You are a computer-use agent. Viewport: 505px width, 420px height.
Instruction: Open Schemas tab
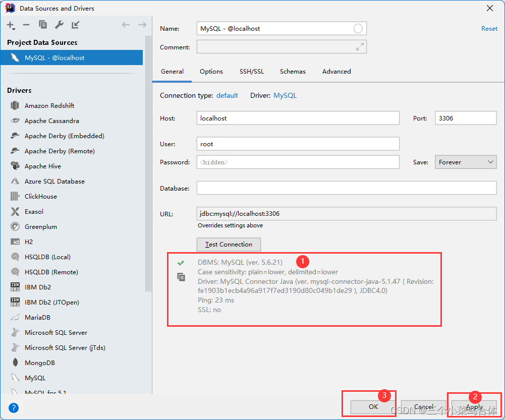point(293,72)
